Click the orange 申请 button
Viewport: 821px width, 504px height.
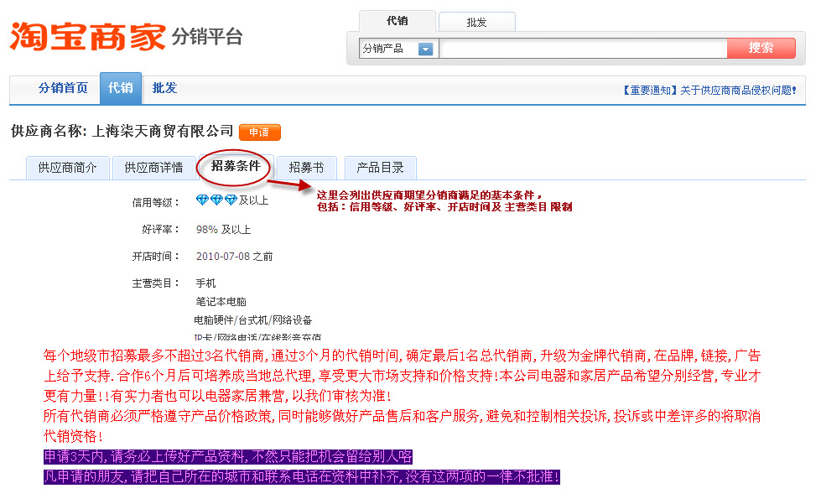260,132
